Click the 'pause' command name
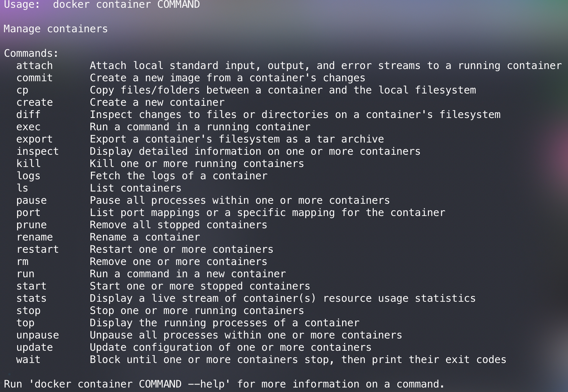Viewport: 568px width, 392px height. coord(32,201)
